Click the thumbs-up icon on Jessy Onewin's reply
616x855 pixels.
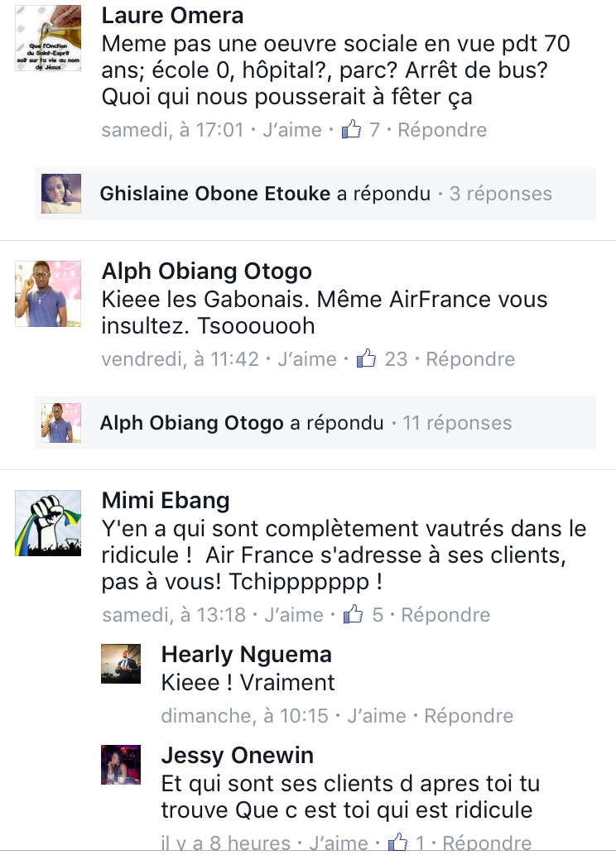point(397,842)
